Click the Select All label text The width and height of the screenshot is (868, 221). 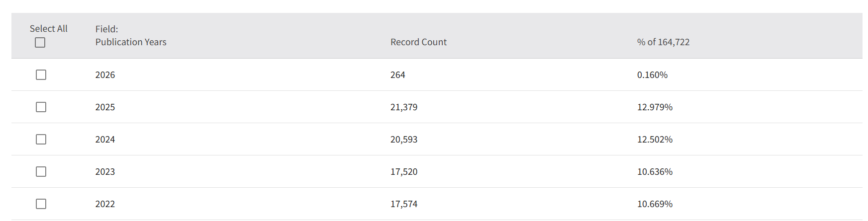[x=49, y=29]
